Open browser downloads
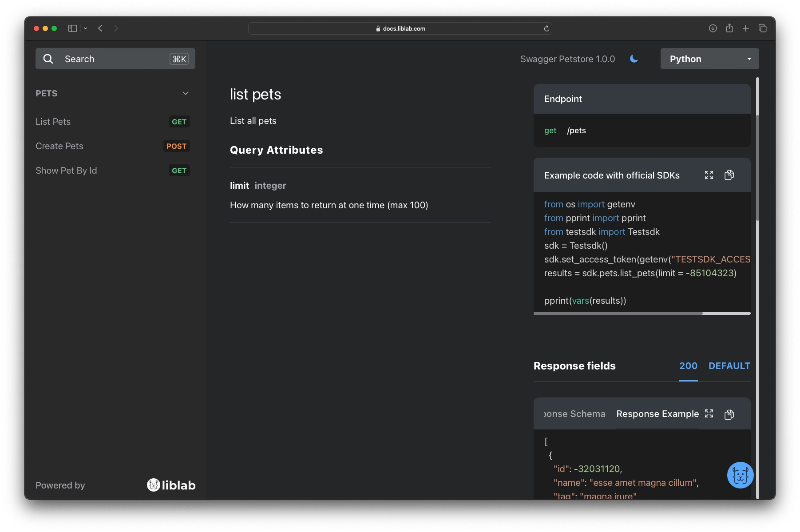 click(x=713, y=28)
